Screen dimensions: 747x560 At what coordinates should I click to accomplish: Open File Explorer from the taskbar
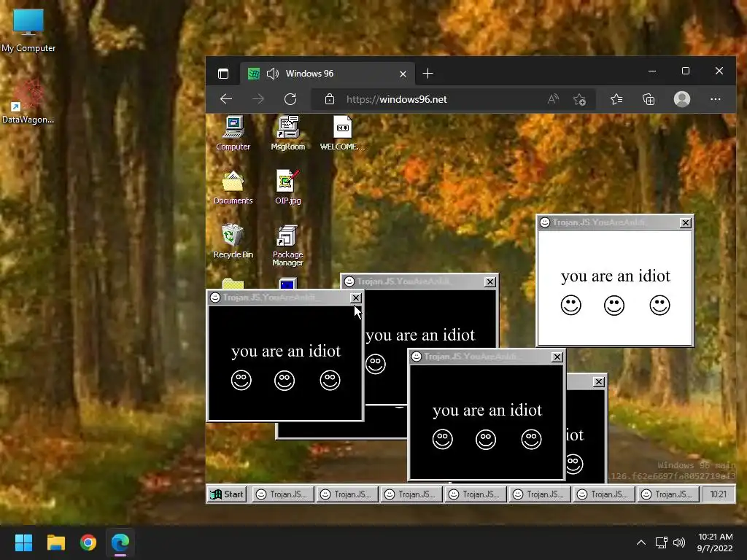point(55,542)
